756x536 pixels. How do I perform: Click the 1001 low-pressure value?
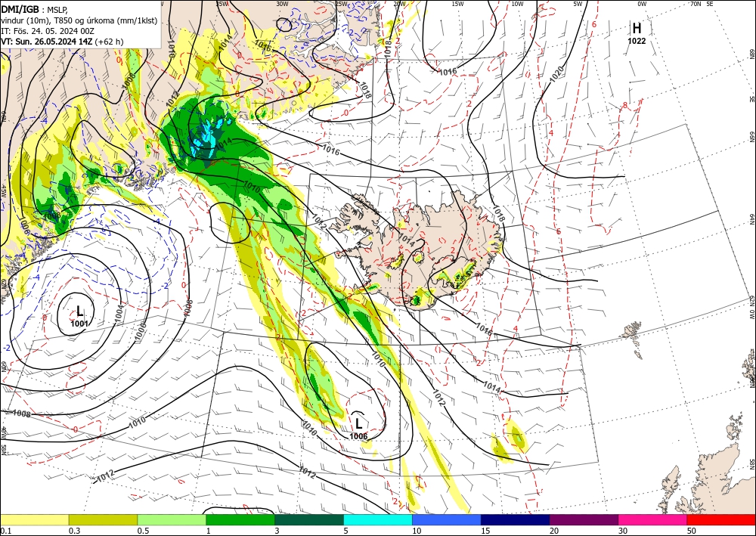(79, 324)
